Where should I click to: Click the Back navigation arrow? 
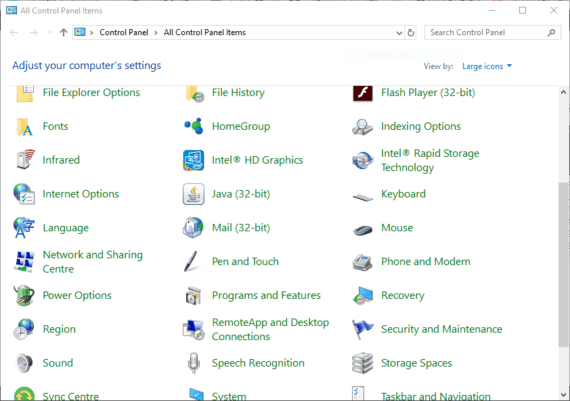click(x=14, y=33)
